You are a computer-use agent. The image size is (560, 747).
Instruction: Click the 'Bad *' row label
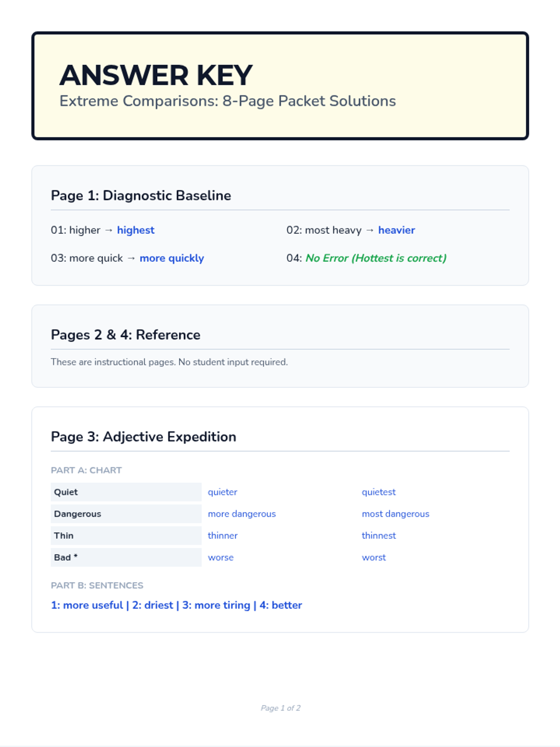click(x=65, y=557)
